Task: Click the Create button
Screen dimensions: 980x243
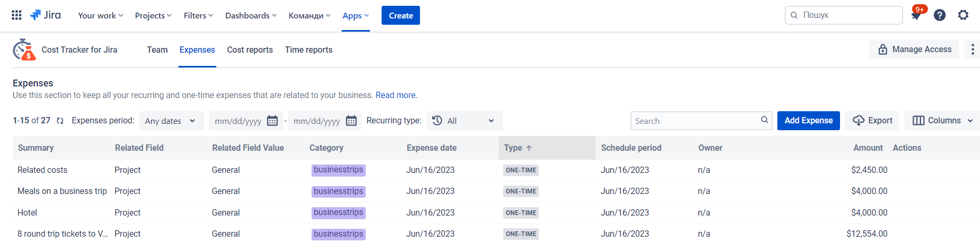Action: (401, 15)
